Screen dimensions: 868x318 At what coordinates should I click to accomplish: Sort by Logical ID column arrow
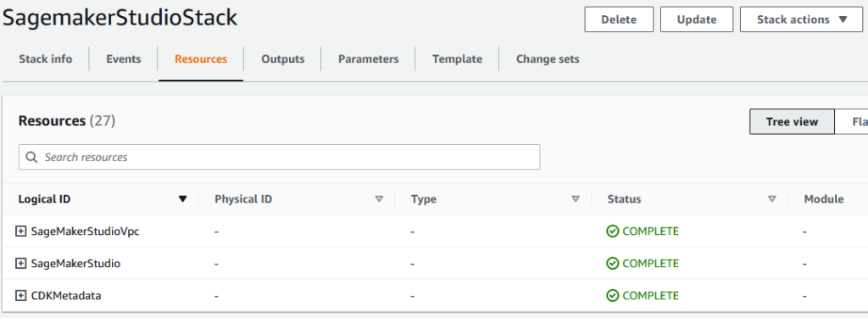tap(183, 199)
